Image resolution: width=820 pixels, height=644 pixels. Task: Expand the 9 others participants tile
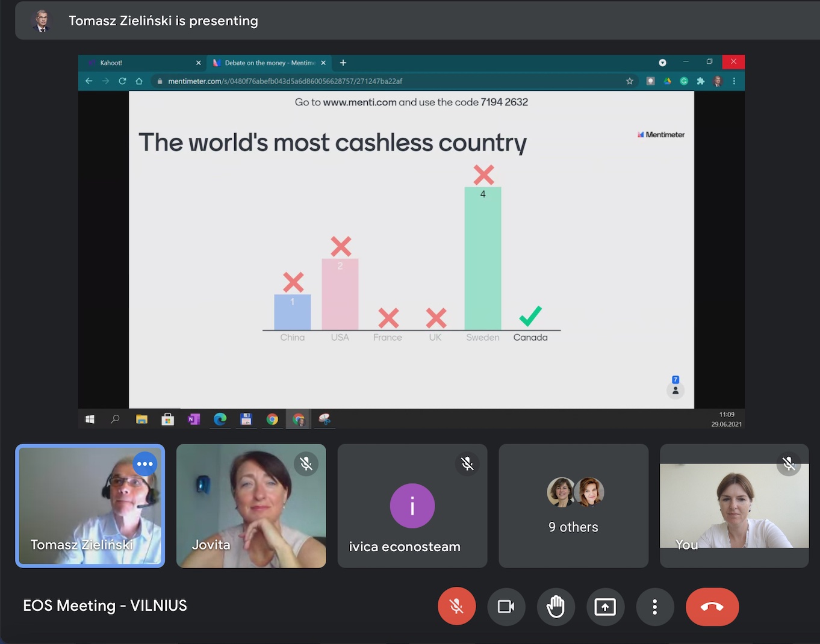pyautogui.click(x=573, y=506)
